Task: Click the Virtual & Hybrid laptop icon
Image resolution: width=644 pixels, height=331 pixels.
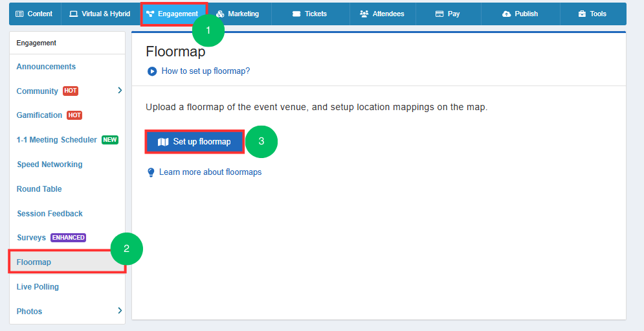Action: pos(74,14)
